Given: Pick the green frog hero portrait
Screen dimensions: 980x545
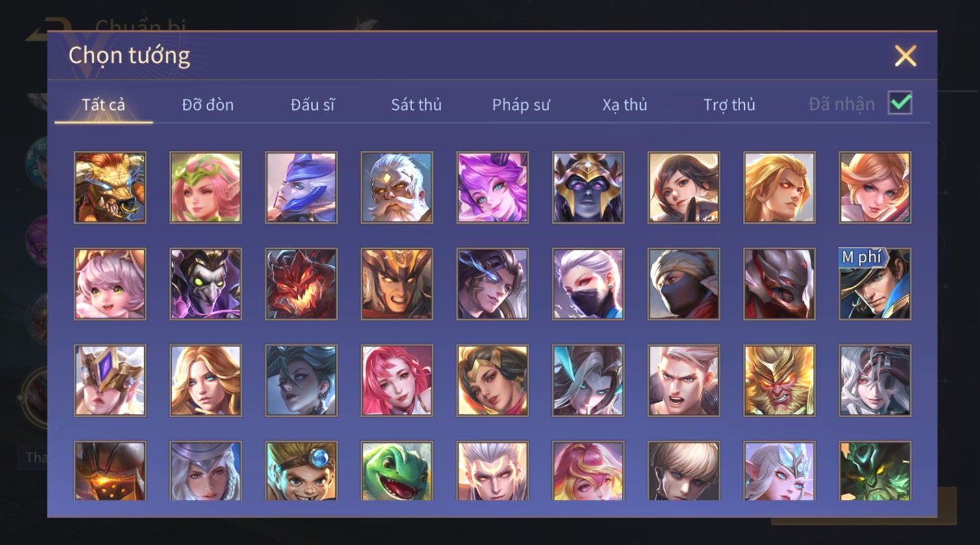Looking at the screenshot, I should pos(396,471).
